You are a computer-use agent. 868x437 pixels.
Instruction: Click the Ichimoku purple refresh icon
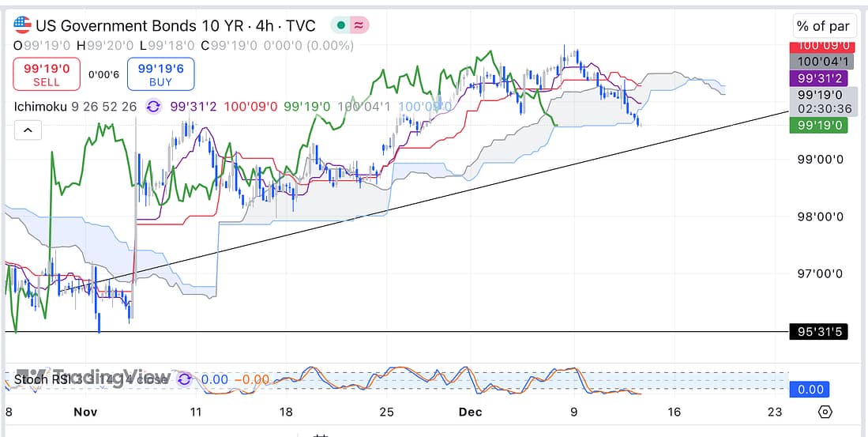[x=153, y=106]
